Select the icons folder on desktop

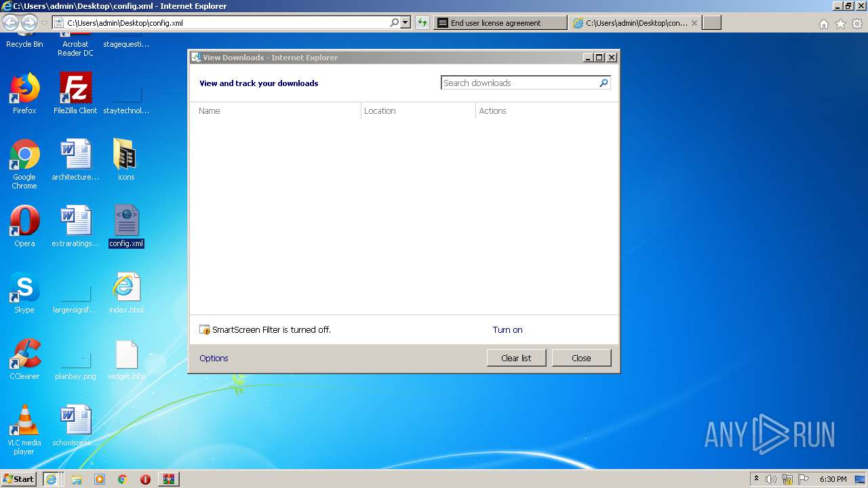[126, 160]
